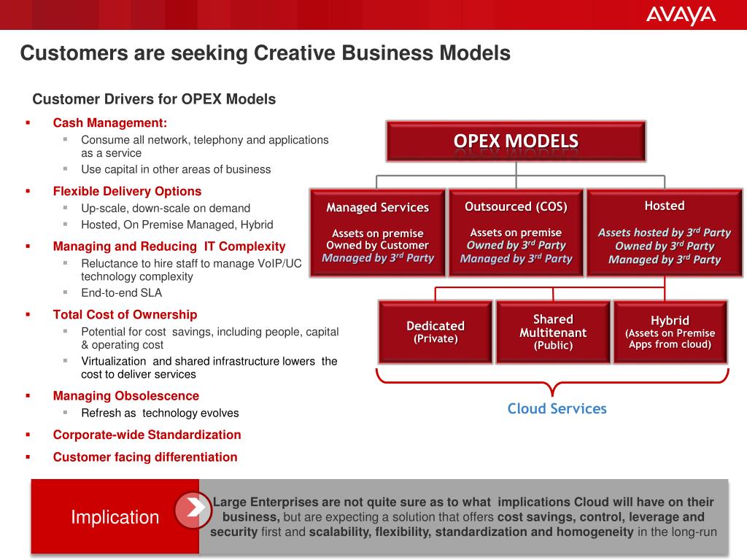Click the Cash Management heading

coord(110,122)
